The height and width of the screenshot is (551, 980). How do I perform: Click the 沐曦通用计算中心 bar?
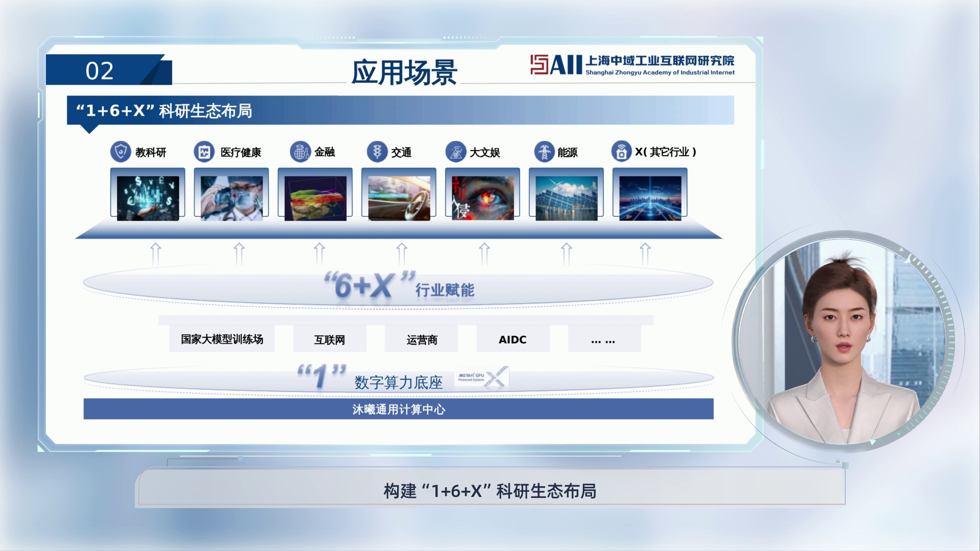[x=399, y=409]
